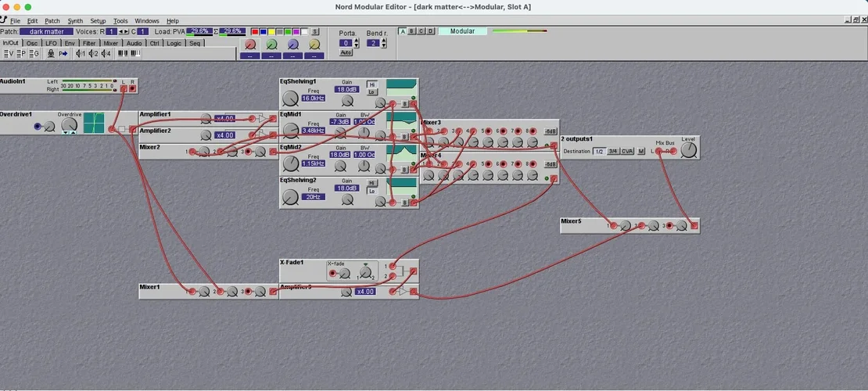Enable the M mute button on 2 outputs1
The height and width of the screenshot is (391, 868).
pos(641,151)
